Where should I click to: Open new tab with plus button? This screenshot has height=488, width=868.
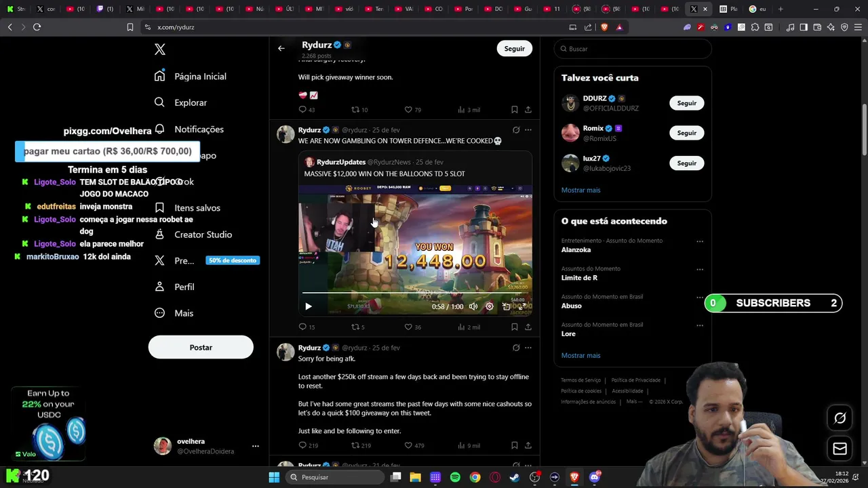781,9
